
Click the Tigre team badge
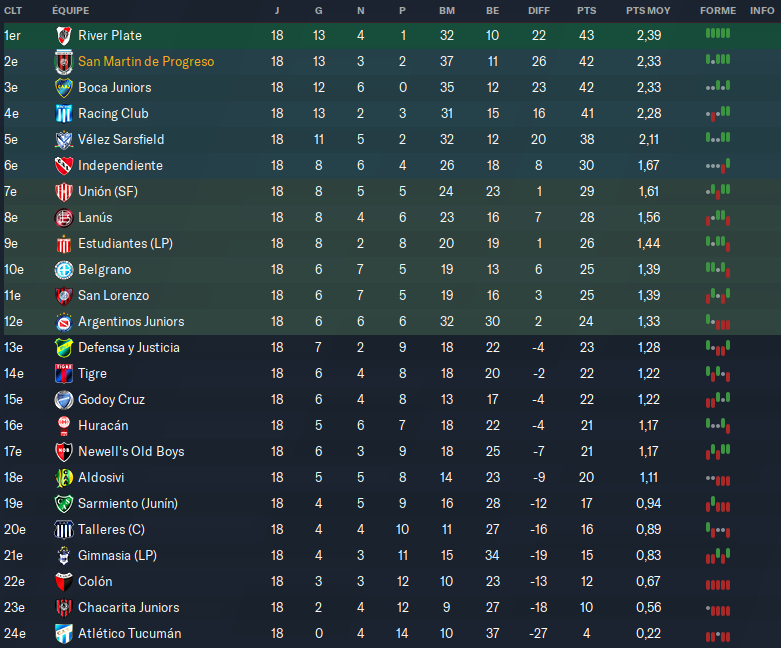coord(64,373)
